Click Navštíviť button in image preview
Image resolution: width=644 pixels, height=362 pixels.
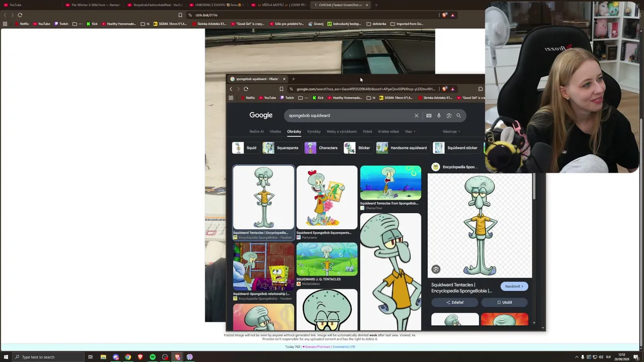coord(514,287)
